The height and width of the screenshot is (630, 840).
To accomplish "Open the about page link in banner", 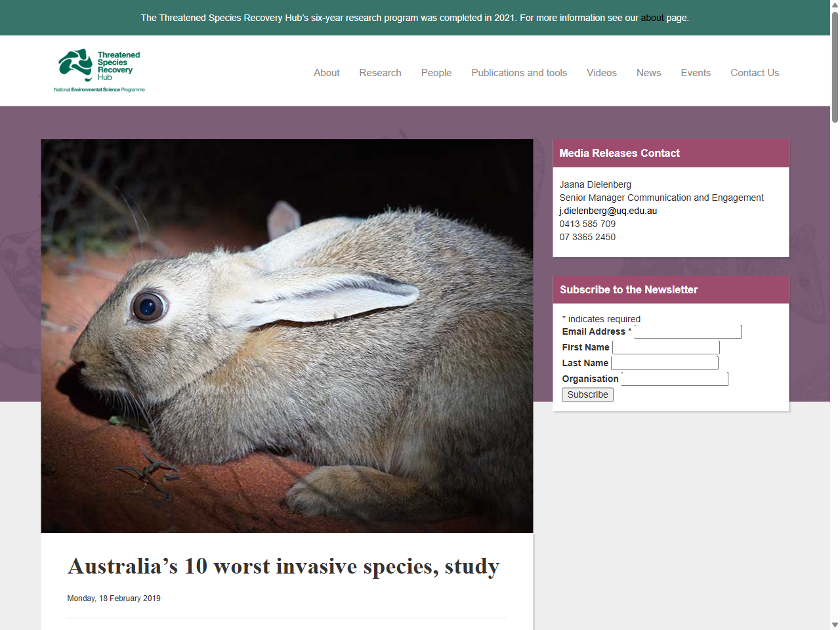I will (x=652, y=18).
